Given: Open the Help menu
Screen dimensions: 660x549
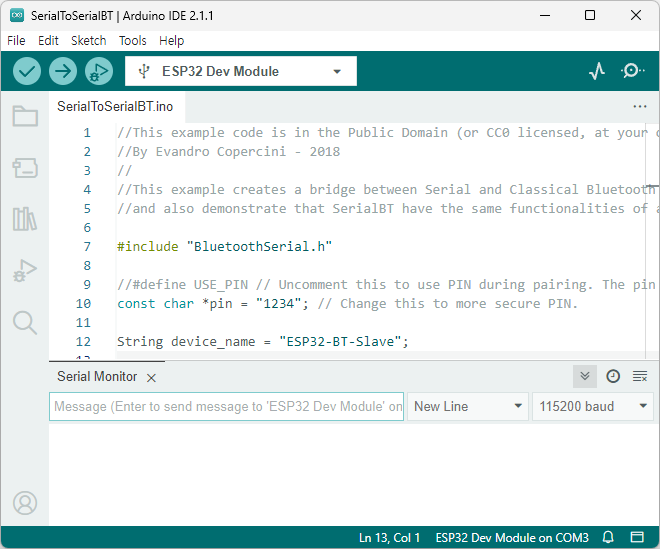Looking at the screenshot, I should pos(171,41).
